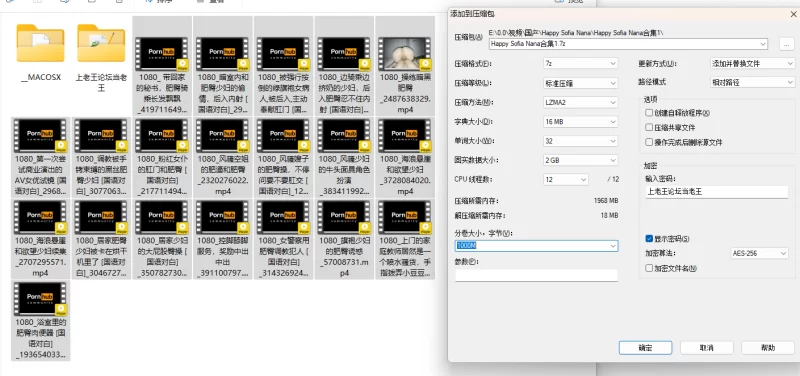Viewport: 800px width, 376px height.
Task: Select video file _2320276022.mp4
Action: [222, 158]
